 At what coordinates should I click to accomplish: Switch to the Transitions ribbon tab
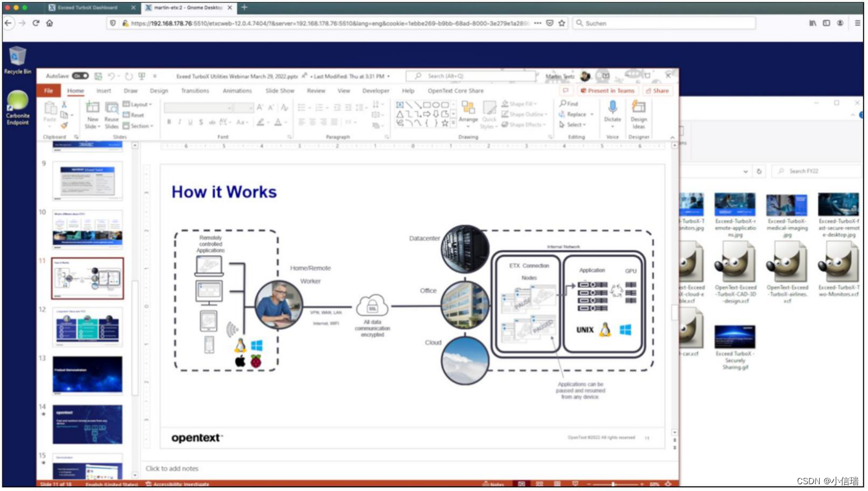click(195, 90)
